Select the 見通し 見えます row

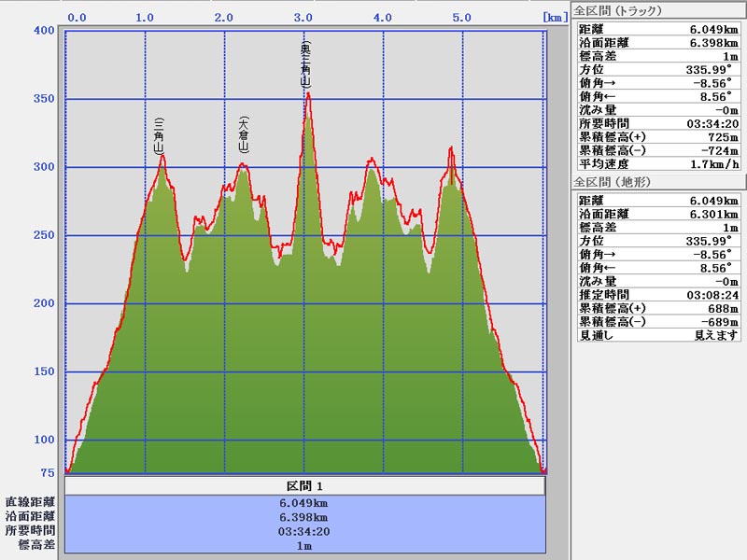click(657, 335)
